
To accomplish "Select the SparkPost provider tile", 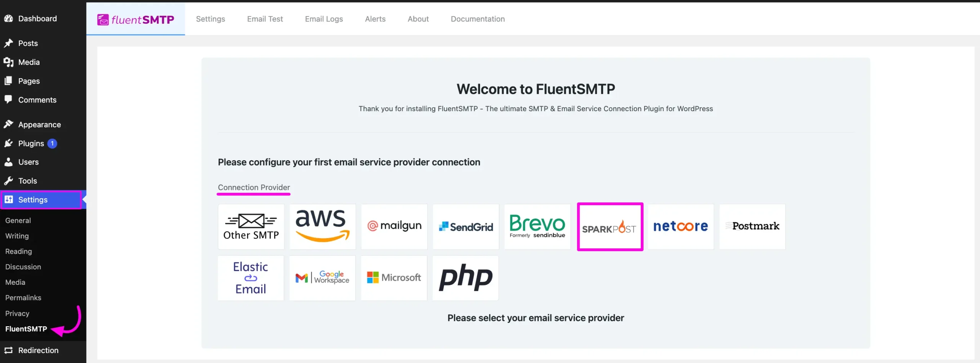I will pos(610,227).
